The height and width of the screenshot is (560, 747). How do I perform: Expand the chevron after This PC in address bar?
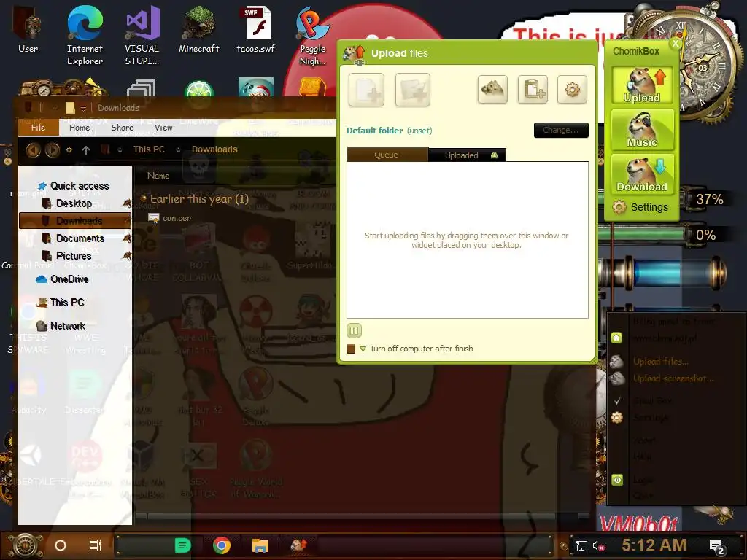tap(178, 149)
